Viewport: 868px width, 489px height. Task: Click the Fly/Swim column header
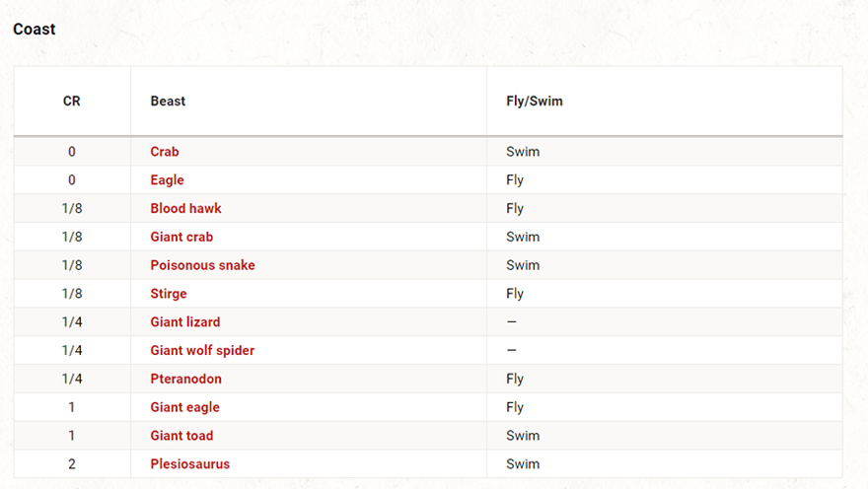[535, 102]
